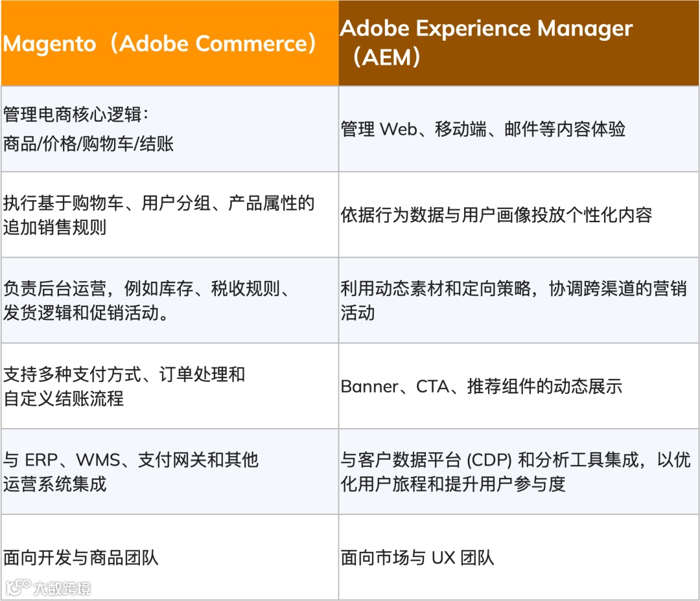Image resolution: width=700 pixels, height=601 pixels.
Task: Select the 与 ERP、WMS、支付网关 cell
Action: click(x=170, y=471)
